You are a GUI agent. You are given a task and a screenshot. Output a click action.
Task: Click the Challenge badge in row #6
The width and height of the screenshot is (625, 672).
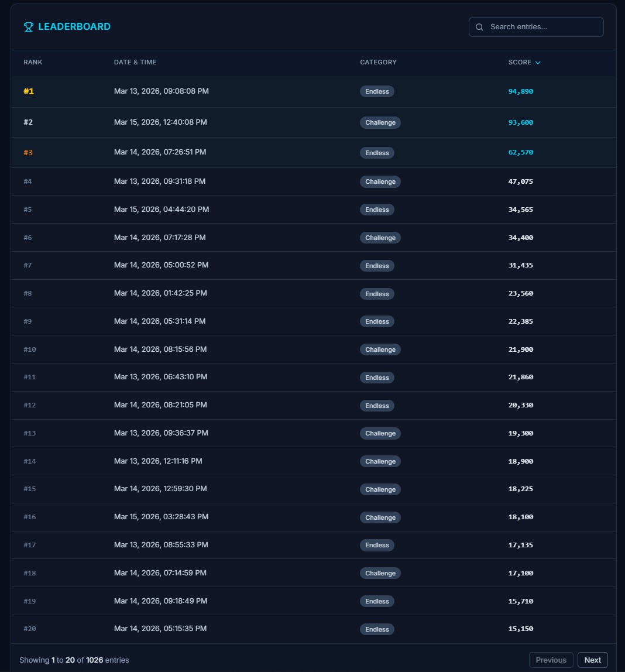tap(380, 238)
